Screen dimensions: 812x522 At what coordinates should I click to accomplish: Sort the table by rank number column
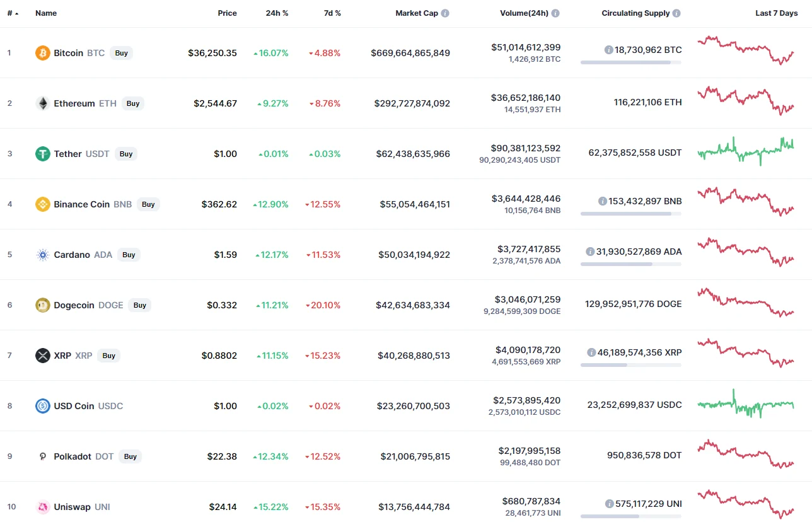pos(13,13)
